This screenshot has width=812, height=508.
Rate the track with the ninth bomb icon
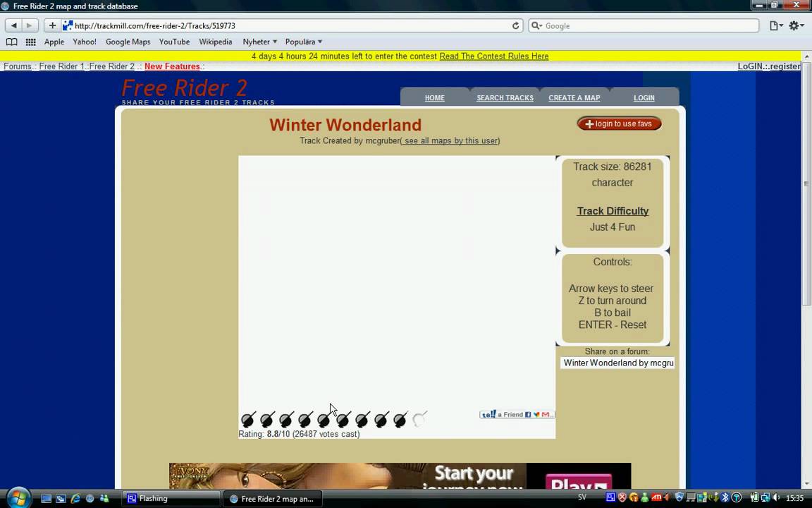[x=400, y=419]
